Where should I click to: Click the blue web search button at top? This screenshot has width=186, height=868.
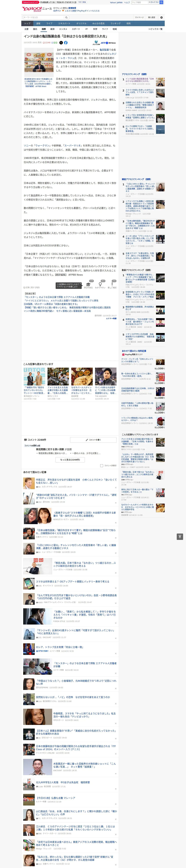tap(161, 2)
